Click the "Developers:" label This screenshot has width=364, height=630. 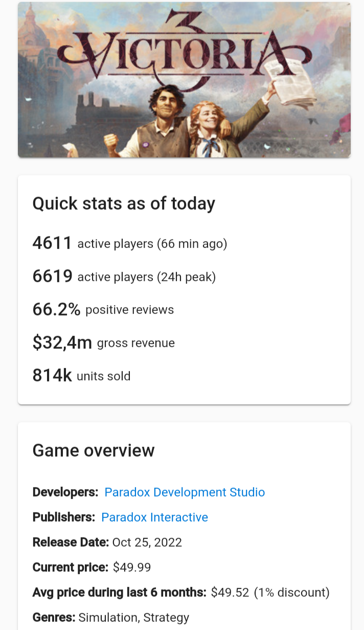tap(65, 492)
